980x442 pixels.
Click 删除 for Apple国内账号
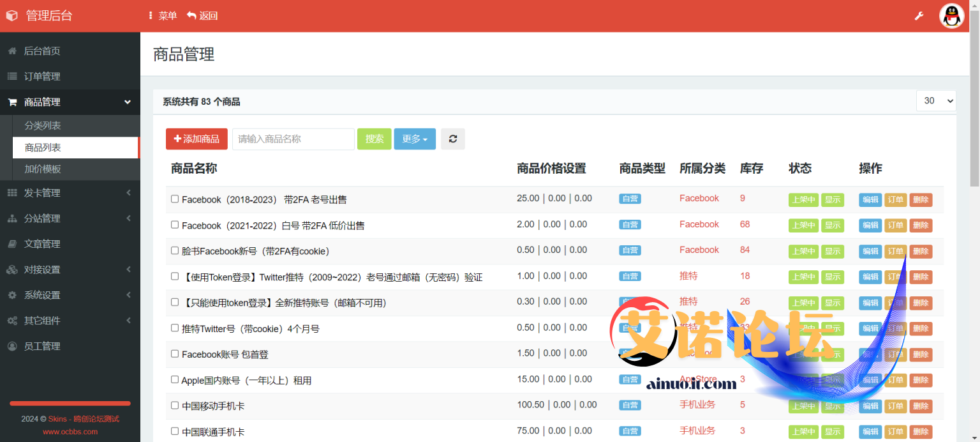(x=921, y=381)
